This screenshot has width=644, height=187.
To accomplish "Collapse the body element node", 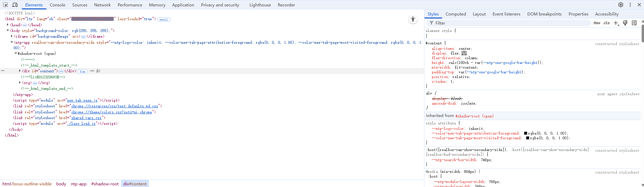I will click(8, 31).
